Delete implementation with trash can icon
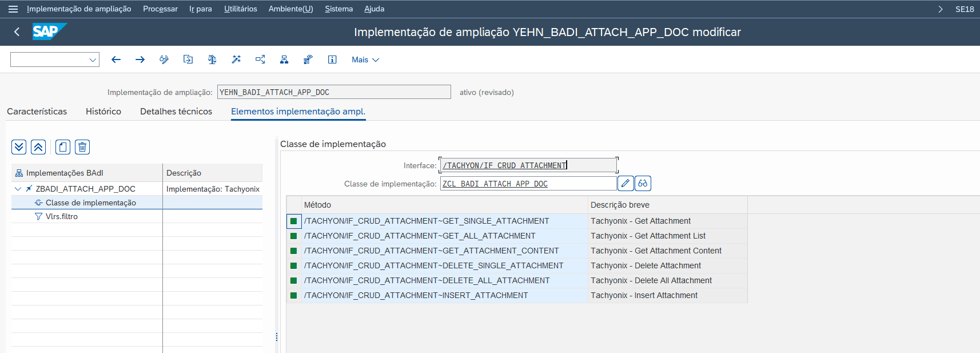 [82, 147]
